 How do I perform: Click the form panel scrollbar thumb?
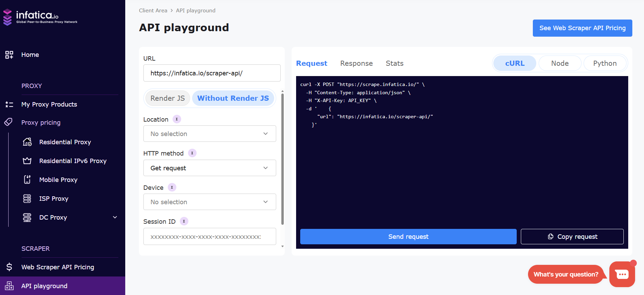(x=282, y=159)
